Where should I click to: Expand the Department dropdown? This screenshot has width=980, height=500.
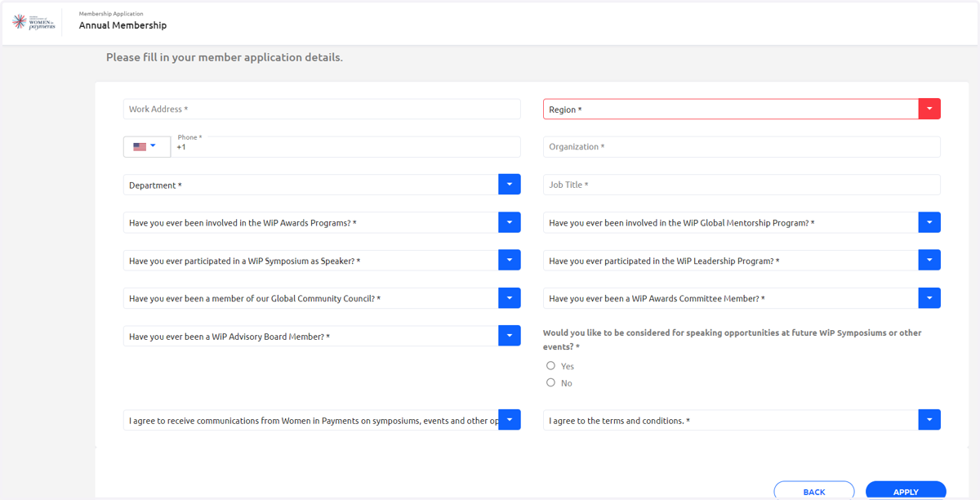pyautogui.click(x=510, y=185)
